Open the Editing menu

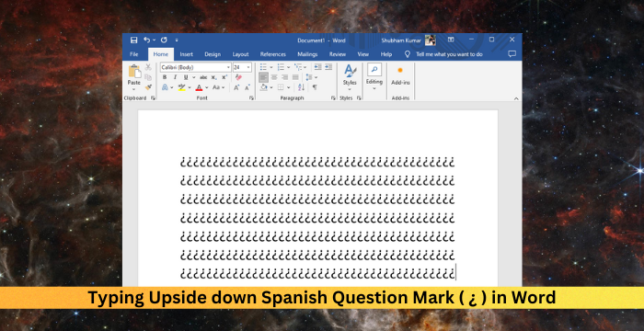click(x=374, y=76)
